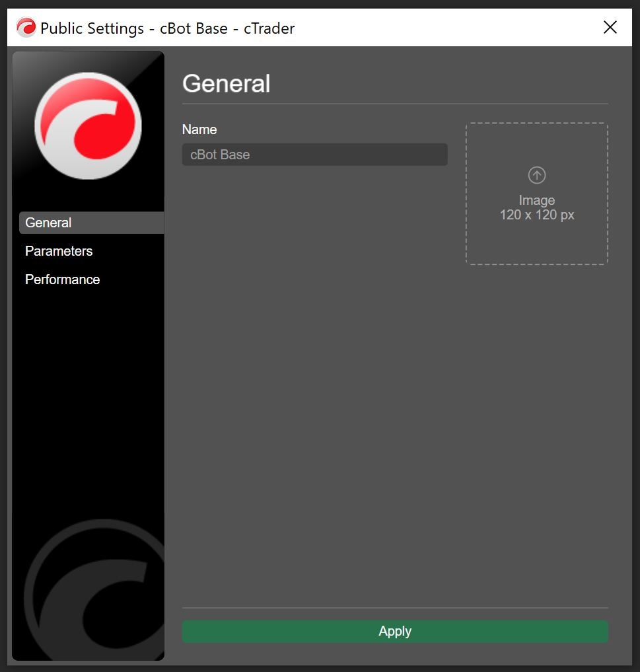Screen dimensions: 640x672
Task: Focus the Name field containing cBot Base
Action: tap(315, 154)
